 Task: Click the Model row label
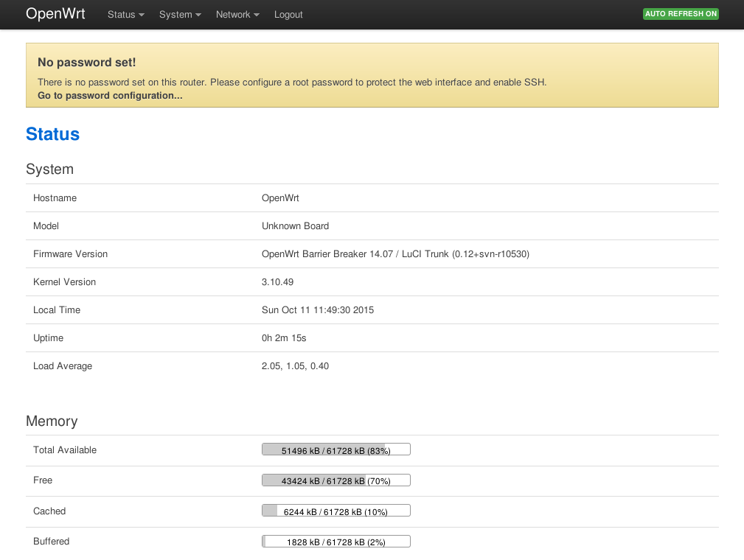pos(46,226)
